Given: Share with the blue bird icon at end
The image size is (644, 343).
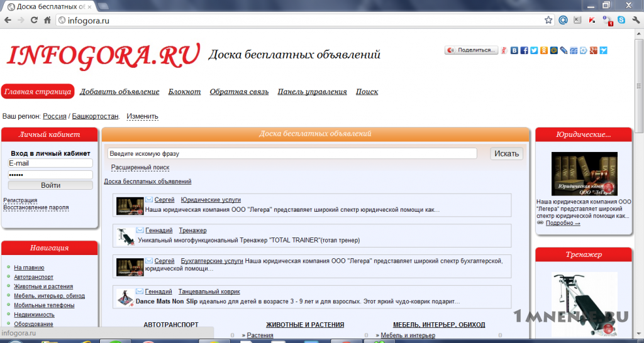Looking at the screenshot, I should [603, 50].
